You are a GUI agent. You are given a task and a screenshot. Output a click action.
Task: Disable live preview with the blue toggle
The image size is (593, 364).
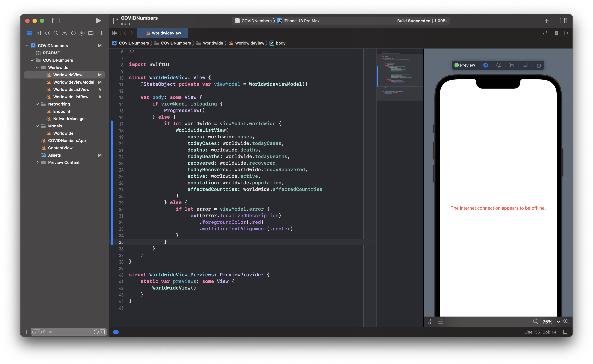485,65
